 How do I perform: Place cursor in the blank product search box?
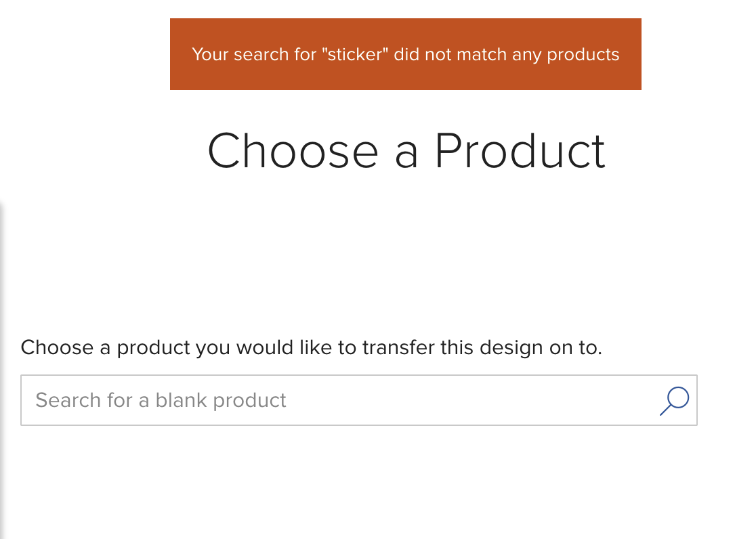coord(359,400)
